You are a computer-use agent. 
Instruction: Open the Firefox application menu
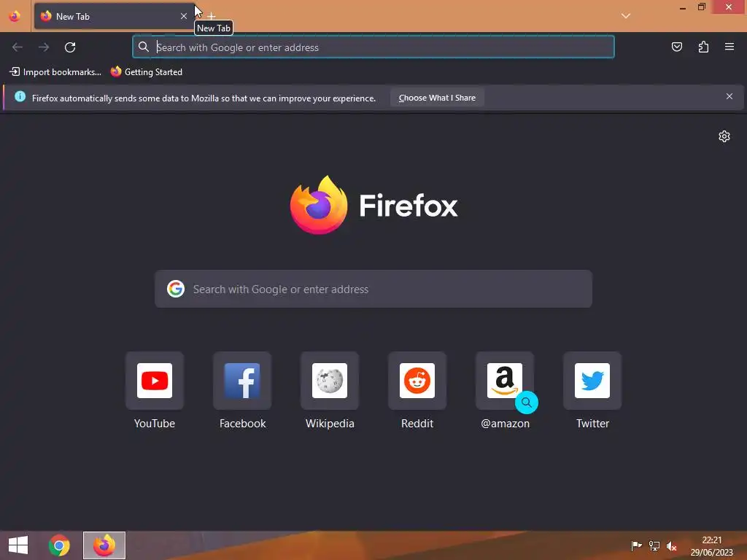tap(729, 47)
